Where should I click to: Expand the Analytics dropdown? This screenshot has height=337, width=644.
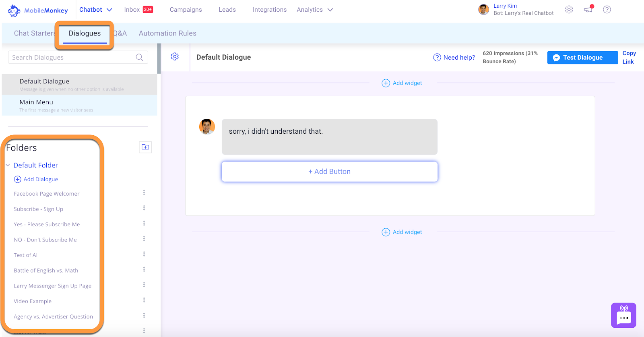tap(315, 10)
